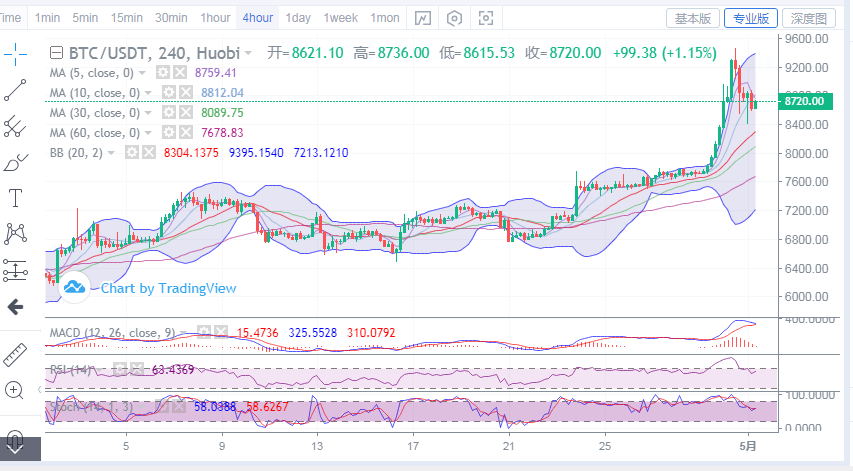The height and width of the screenshot is (471, 853).
Task: Open the Chart by TradingView link
Action: pos(168,288)
